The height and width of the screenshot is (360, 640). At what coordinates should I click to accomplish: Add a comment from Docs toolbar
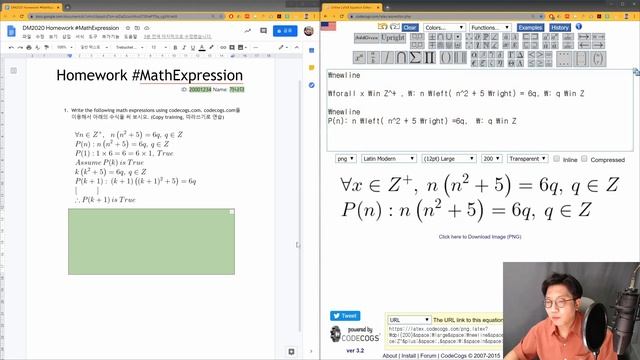(x=232, y=47)
